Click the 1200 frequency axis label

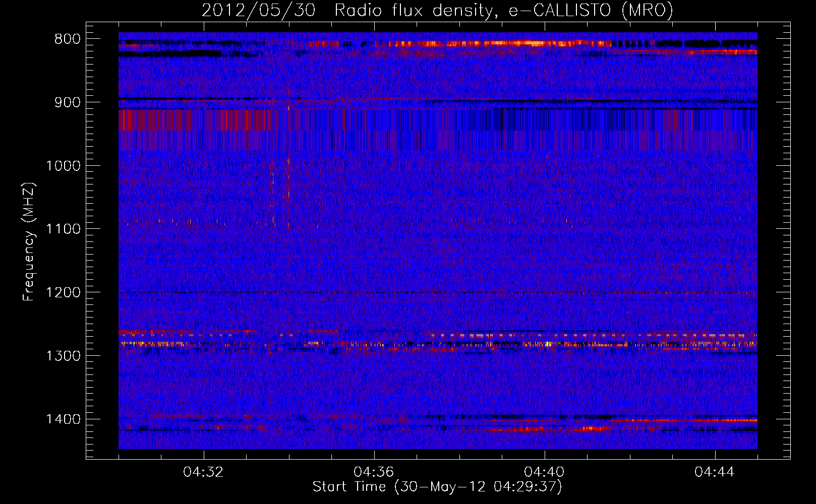(x=63, y=292)
